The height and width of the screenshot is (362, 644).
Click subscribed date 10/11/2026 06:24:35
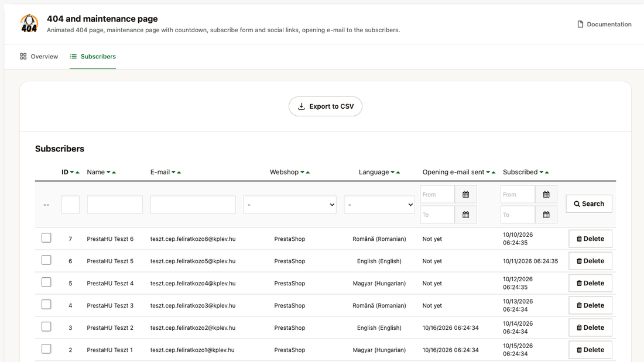[x=530, y=261]
